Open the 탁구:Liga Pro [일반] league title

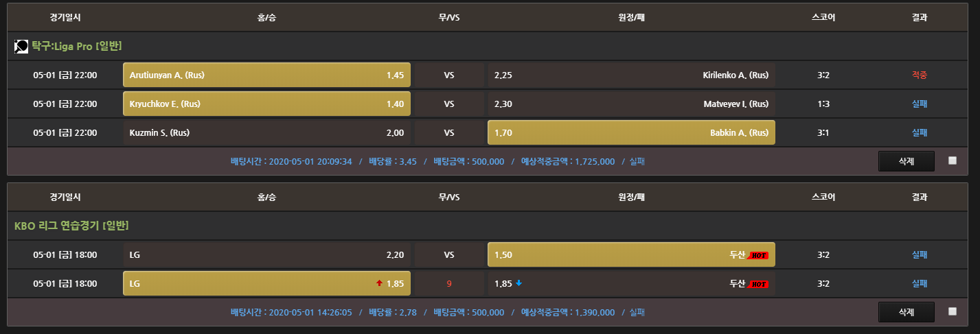click(77, 46)
